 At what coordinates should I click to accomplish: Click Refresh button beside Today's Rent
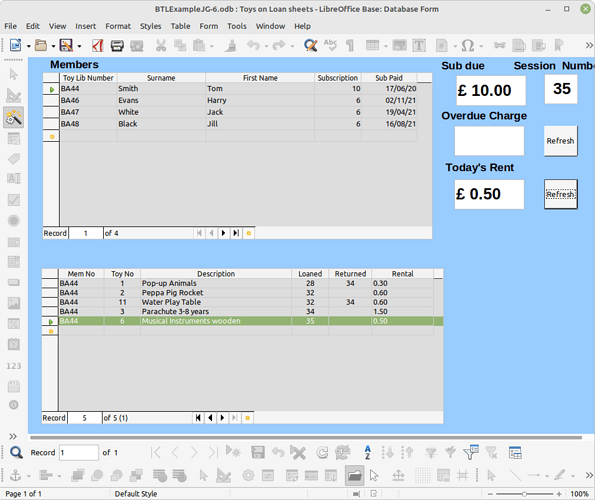[560, 194]
